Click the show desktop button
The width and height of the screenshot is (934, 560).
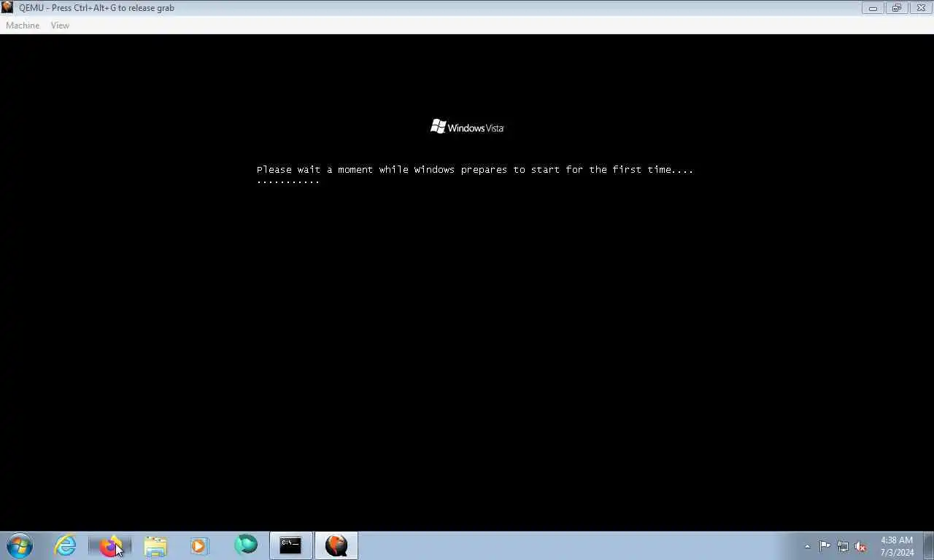click(928, 545)
